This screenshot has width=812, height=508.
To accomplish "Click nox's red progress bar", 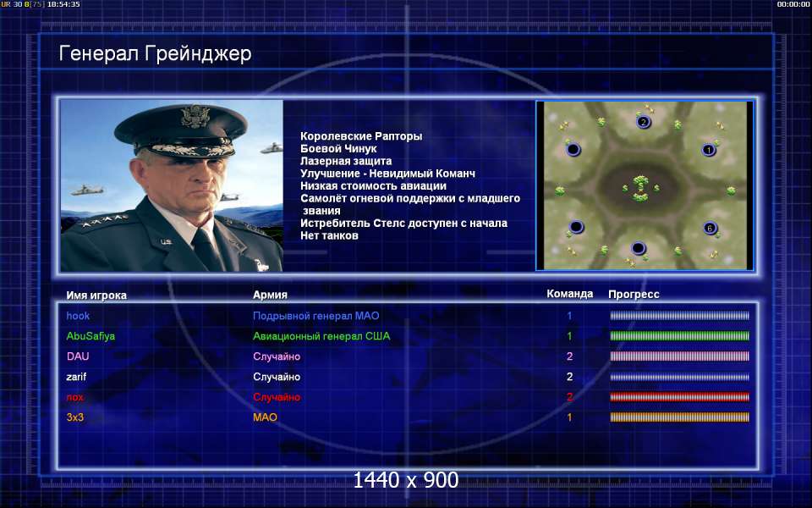I will (679, 397).
